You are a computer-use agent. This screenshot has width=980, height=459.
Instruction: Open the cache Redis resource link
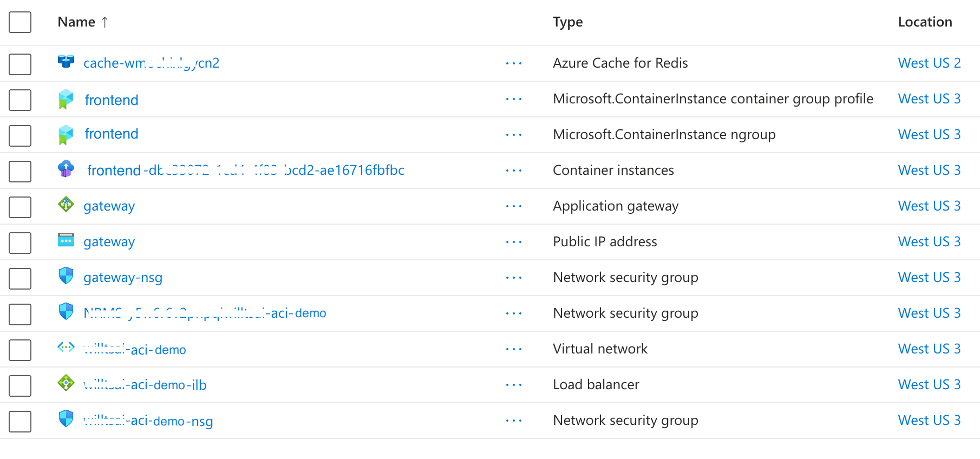pyautogui.click(x=152, y=63)
